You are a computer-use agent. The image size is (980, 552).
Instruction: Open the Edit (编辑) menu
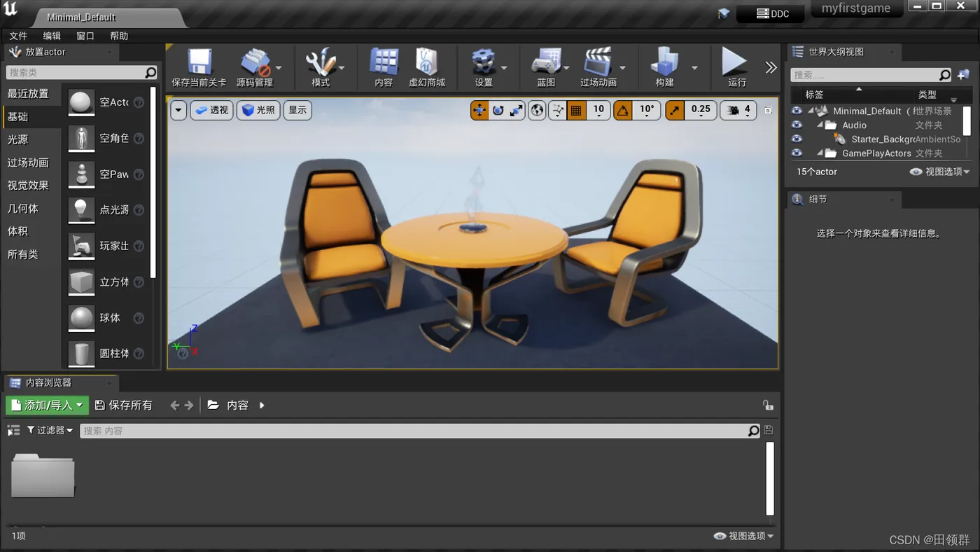52,36
